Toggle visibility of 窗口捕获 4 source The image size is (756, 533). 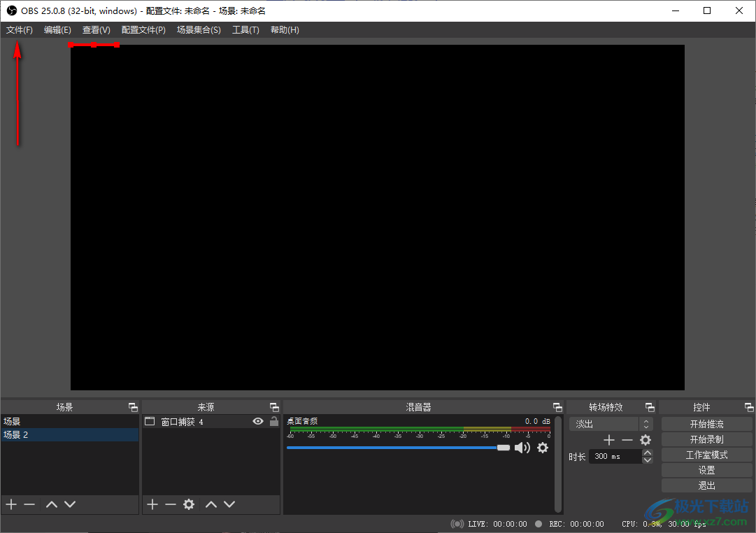(x=258, y=422)
